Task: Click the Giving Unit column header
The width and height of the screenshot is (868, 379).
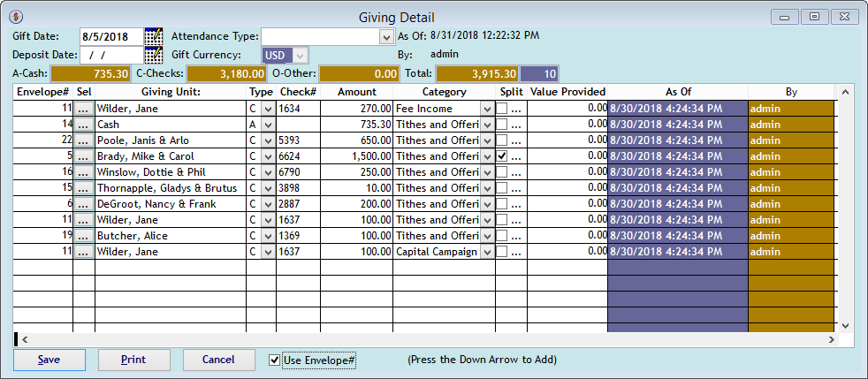Action: coord(171,93)
